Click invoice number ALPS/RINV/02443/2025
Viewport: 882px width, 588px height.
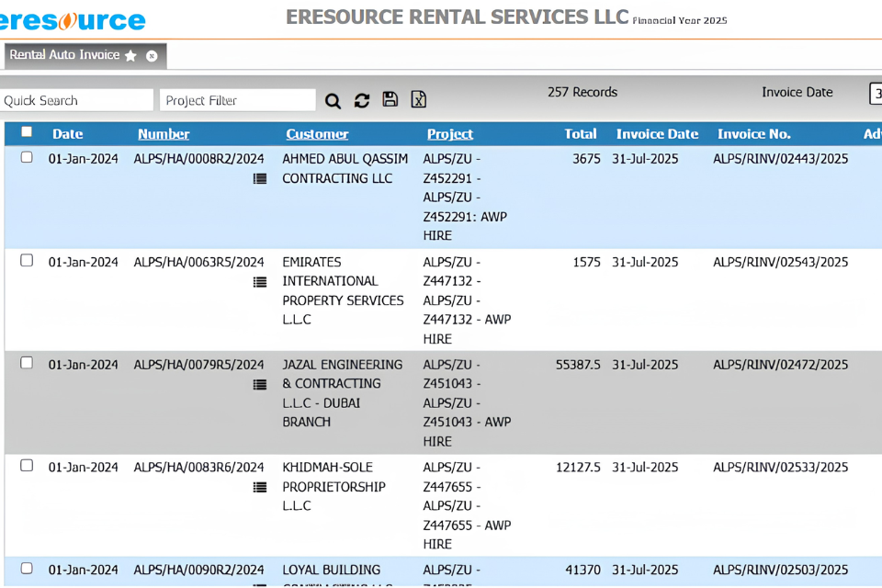pos(781,159)
